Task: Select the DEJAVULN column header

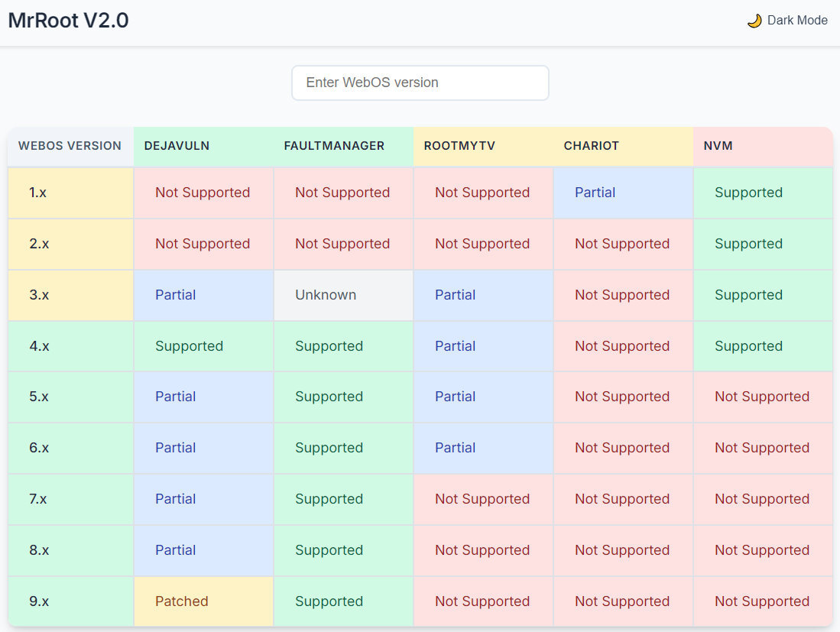Action: tap(177, 146)
